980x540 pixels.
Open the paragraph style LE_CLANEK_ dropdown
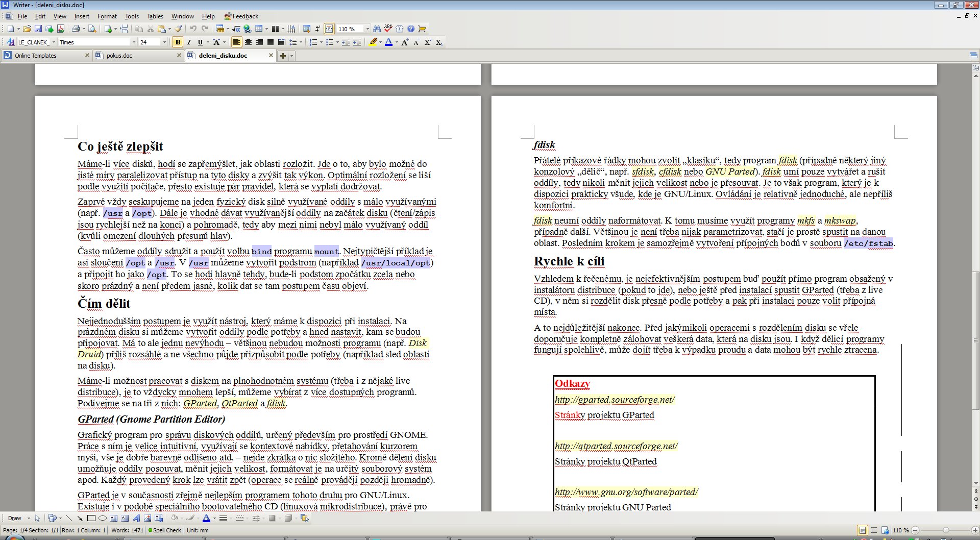pos(54,42)
